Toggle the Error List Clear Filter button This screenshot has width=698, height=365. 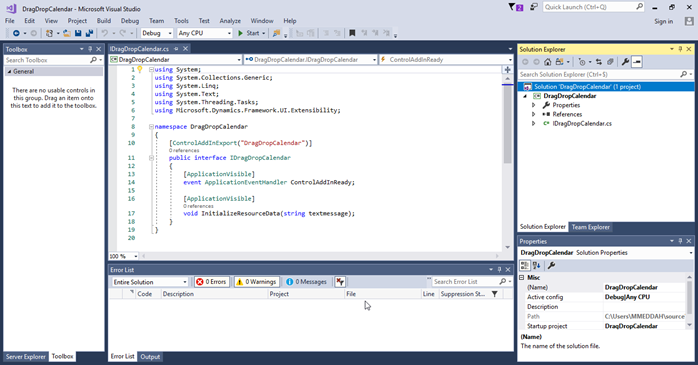340,282
